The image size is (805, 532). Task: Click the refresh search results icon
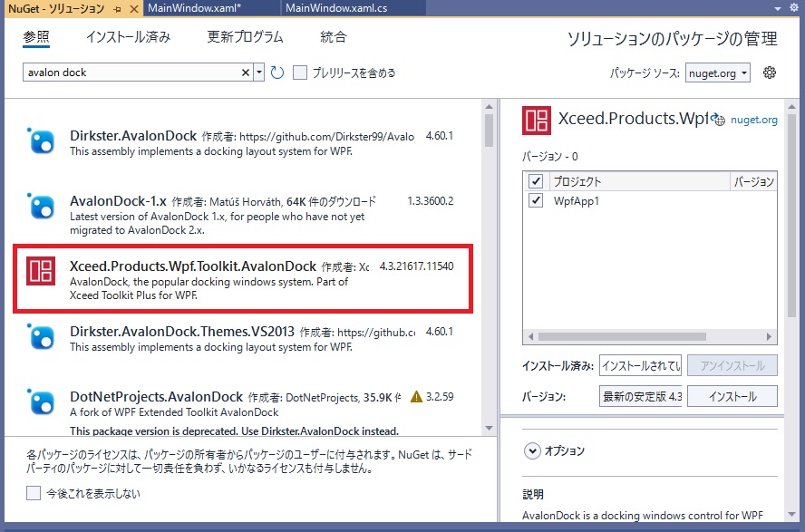tap(277, 73)
